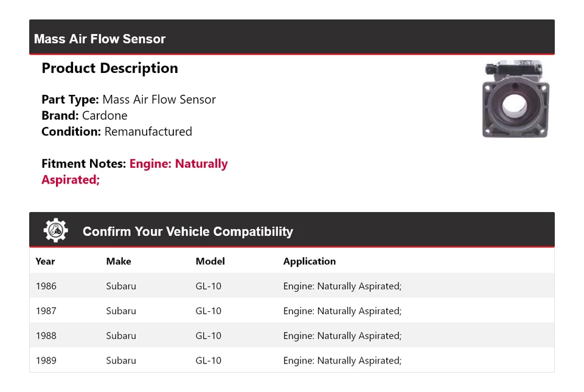The image size is (584, 392).
Task: Click the Cardone brand name
Action: tap(105, 115)
